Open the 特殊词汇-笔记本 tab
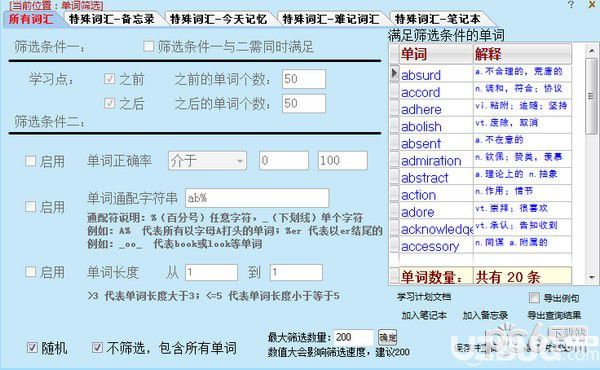The image size is (600, 370). 437,19
